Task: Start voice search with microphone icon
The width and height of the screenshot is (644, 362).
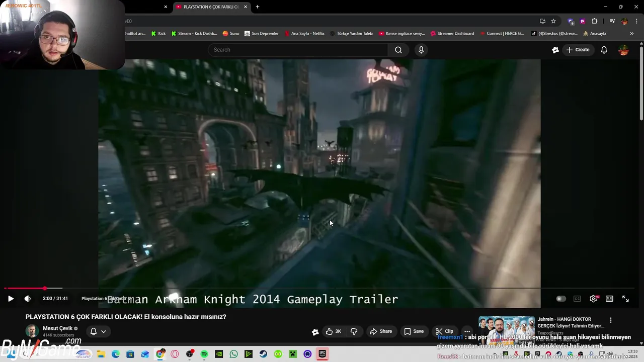Action: 421,50
